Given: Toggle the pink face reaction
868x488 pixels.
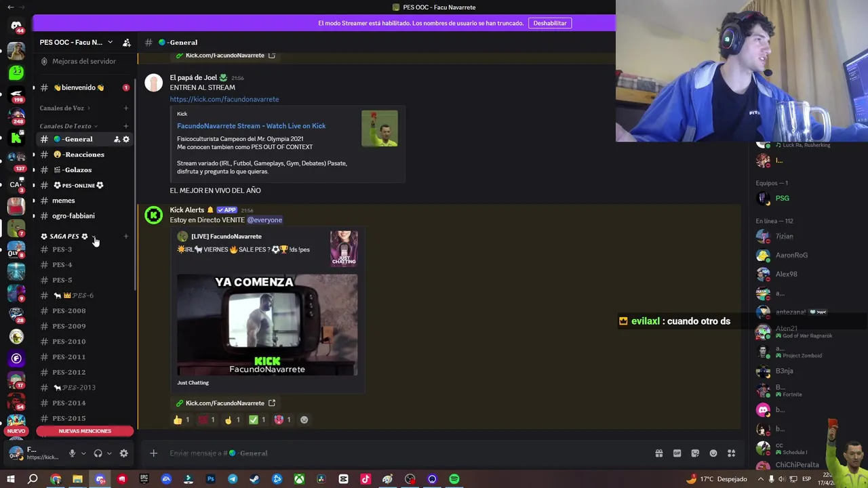Looking at the screenshot, I should click(282, 420).
